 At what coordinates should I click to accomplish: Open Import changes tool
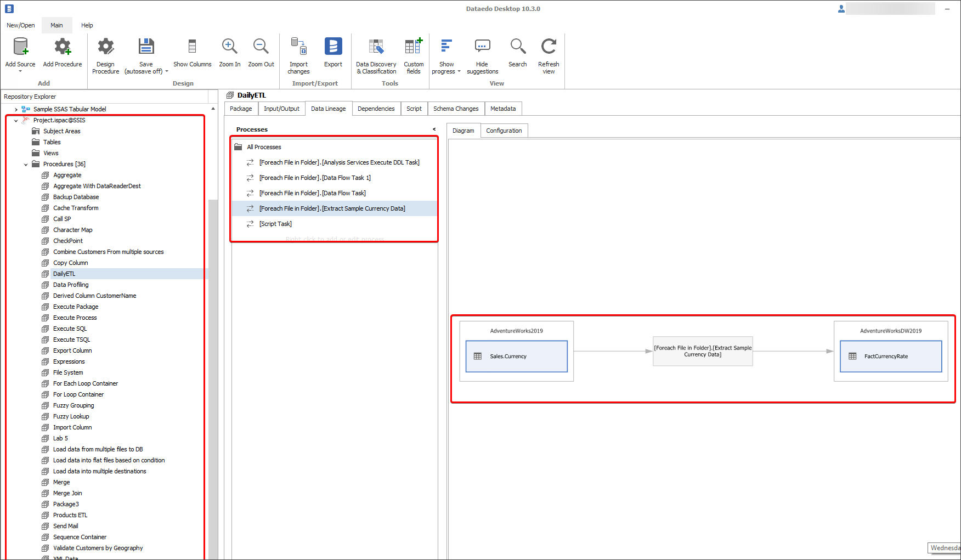[x=298, y=47]
